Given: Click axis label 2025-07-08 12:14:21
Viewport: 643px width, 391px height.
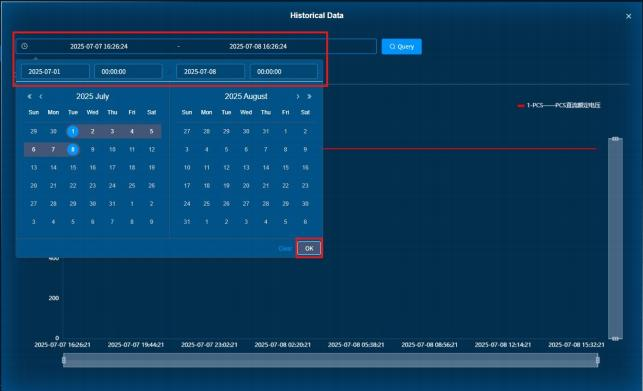Looking at the screenshot, I should coord(503,345).
